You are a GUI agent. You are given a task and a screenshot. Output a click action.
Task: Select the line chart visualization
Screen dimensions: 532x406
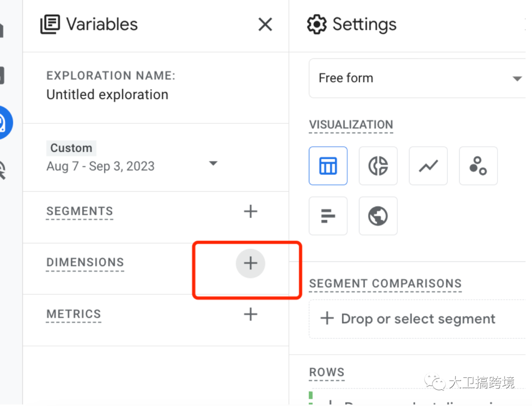[x=429, y=166]
